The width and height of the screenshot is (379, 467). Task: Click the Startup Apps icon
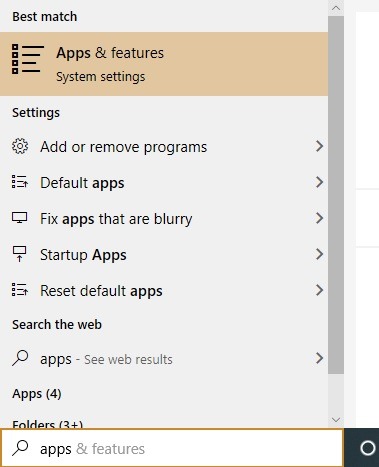pyautogui.click(x=19, y=254)
